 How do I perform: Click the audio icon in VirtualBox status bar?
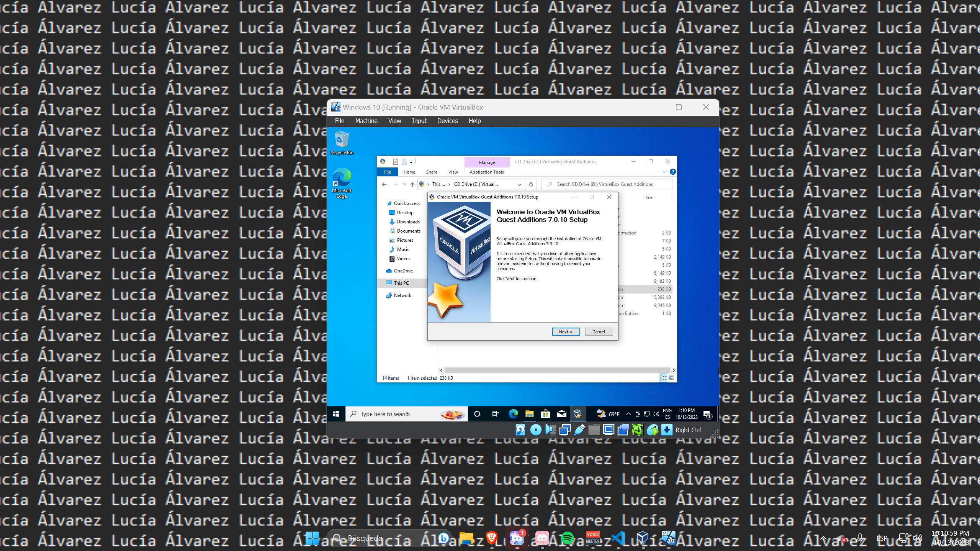point(550,430)
